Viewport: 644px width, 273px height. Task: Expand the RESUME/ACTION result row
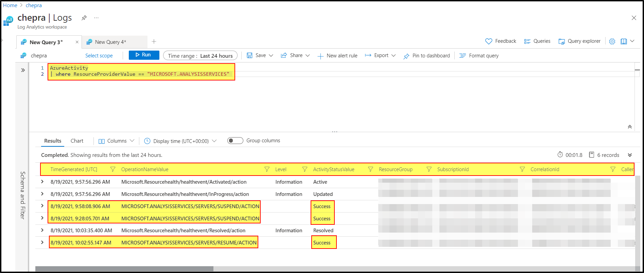(x=42, y=242)
